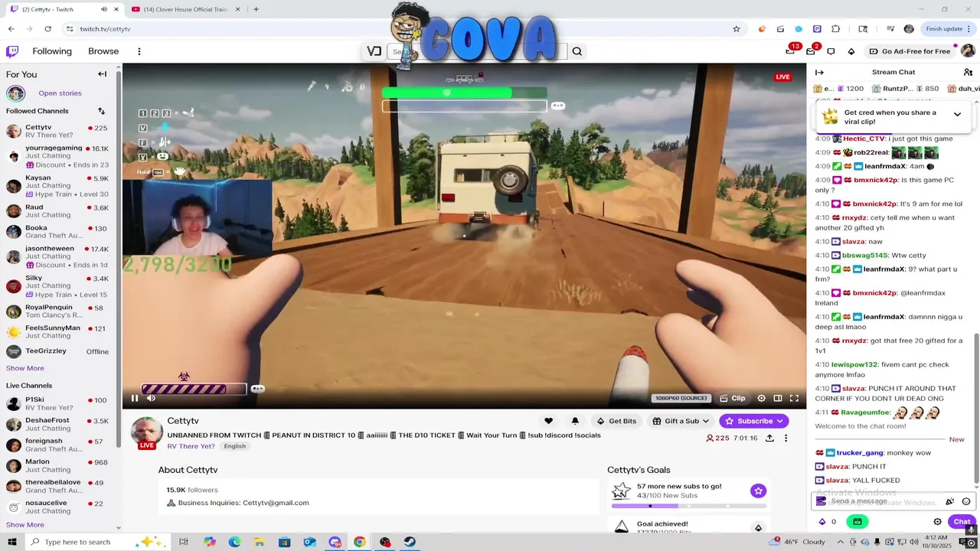
Task: Click the Finish update button in Chrome
Action: point(949,29)
